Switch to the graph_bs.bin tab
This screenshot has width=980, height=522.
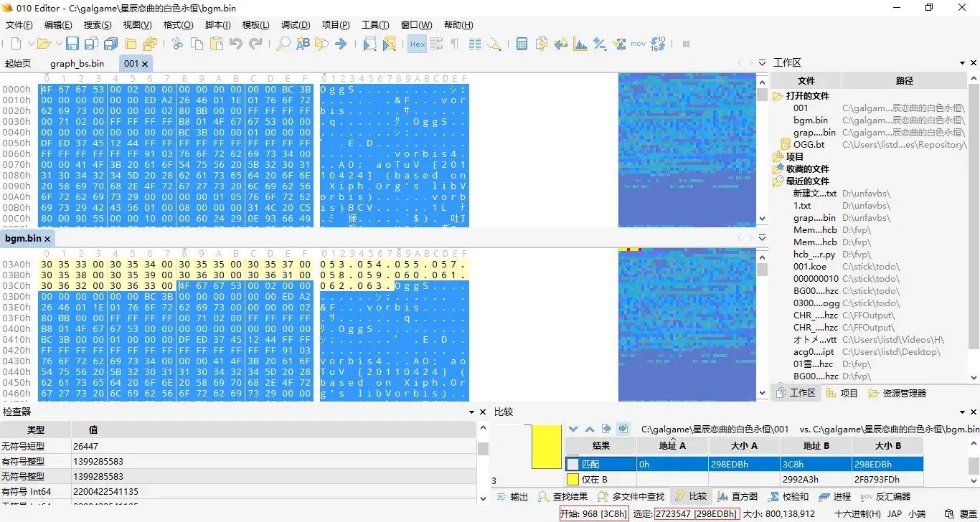(77, 63)
